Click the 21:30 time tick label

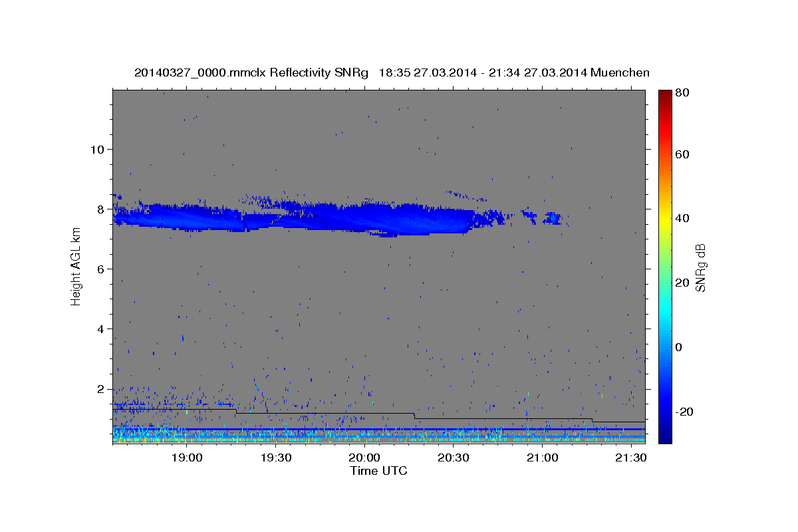point(631,458)
